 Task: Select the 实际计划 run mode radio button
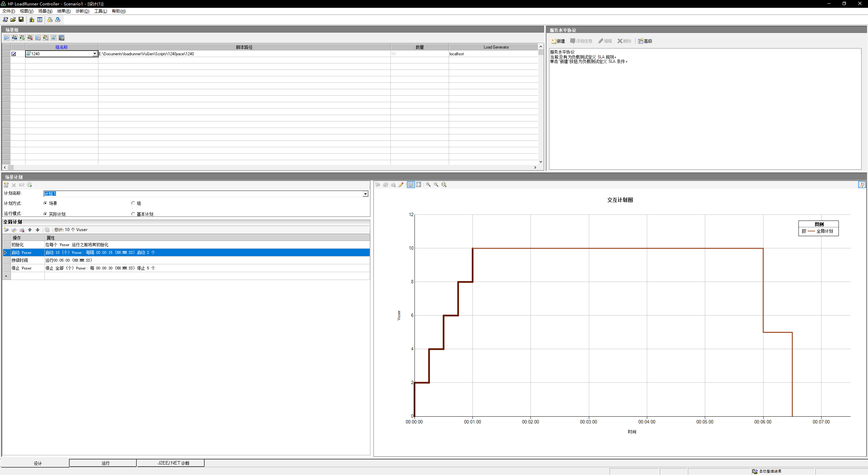tap(45, 214)
